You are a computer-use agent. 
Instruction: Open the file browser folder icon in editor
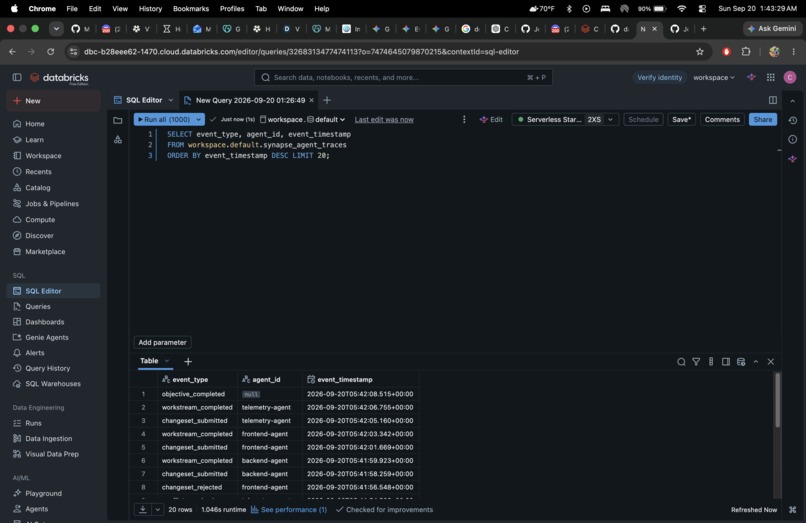pos(118,120)
